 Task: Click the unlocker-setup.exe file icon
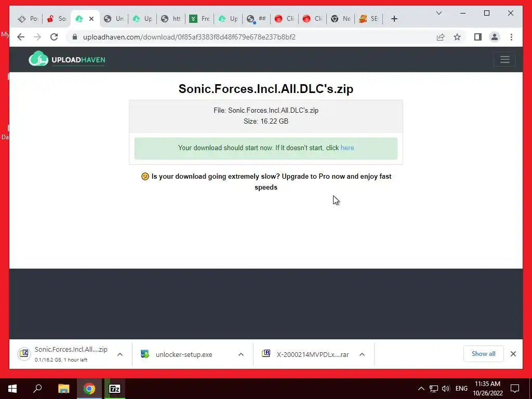145,354
